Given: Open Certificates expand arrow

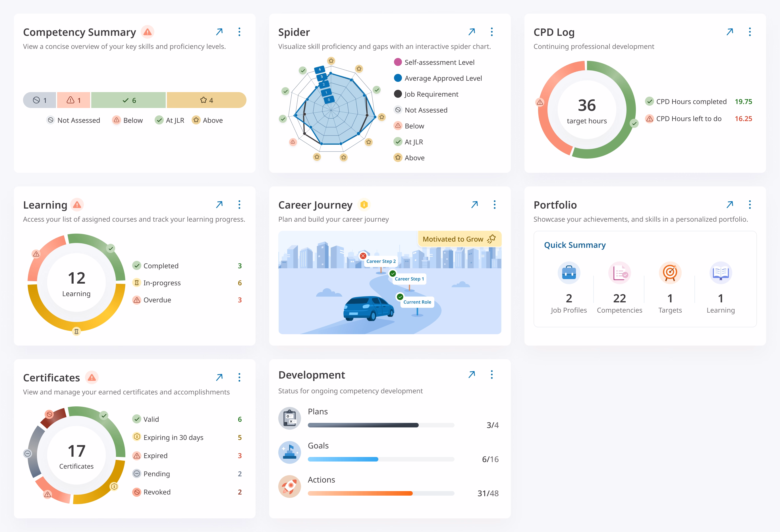Looking at the screenshot, I should [x=219, y=377].
